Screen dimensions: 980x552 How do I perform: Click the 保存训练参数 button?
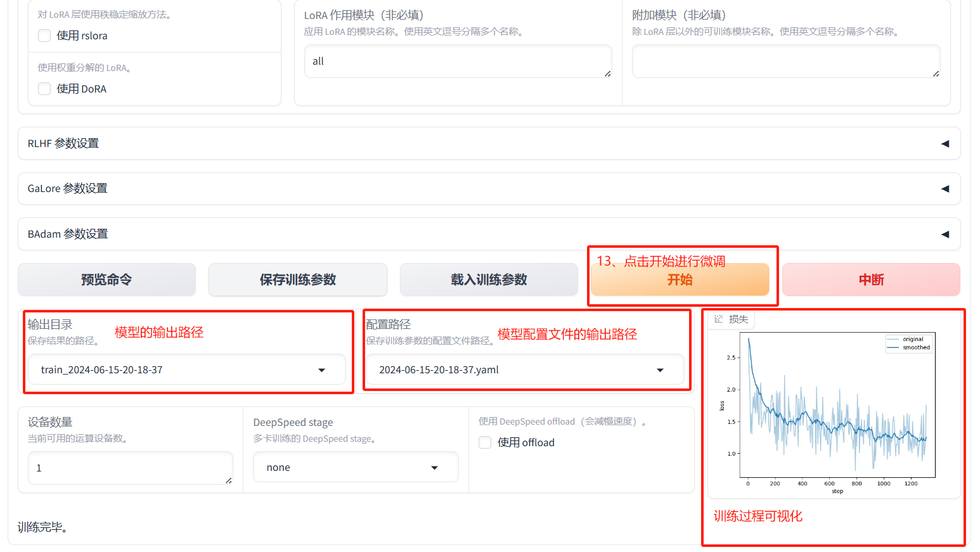coord(297,279)
